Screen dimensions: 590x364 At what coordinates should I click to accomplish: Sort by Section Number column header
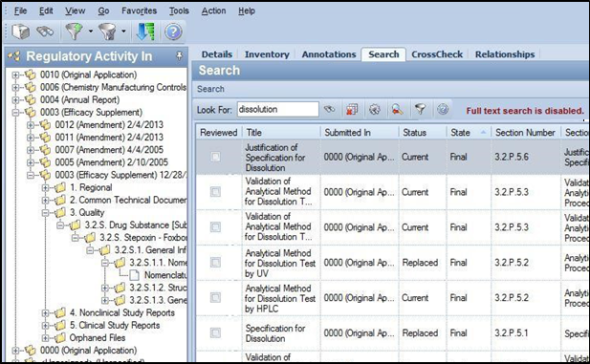click(x=526, y=133)
